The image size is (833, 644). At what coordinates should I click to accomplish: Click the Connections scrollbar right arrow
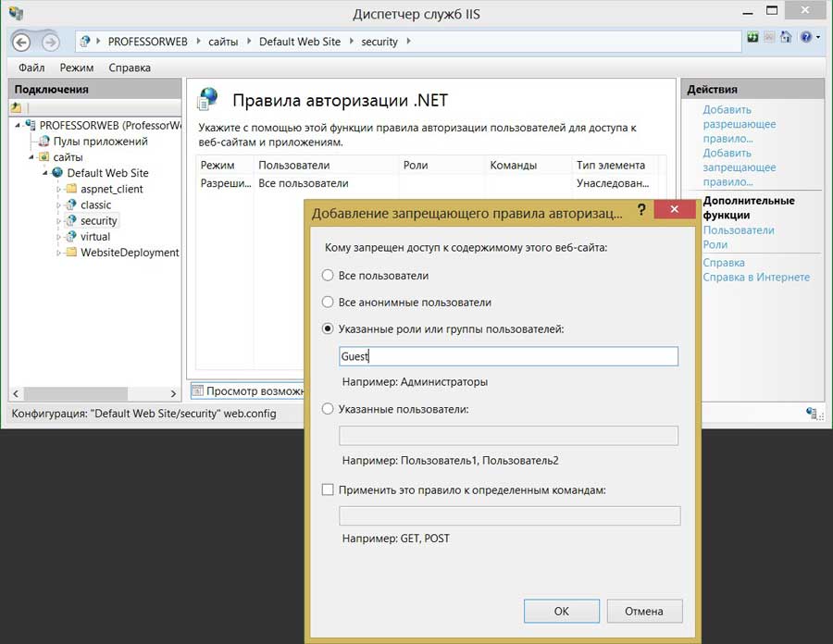pyautogui.click(x=173, y=393)
